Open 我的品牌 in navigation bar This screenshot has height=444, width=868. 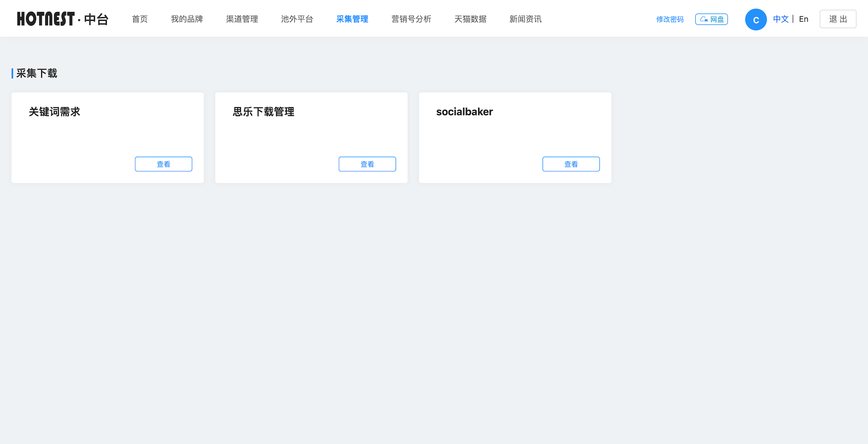187,19
